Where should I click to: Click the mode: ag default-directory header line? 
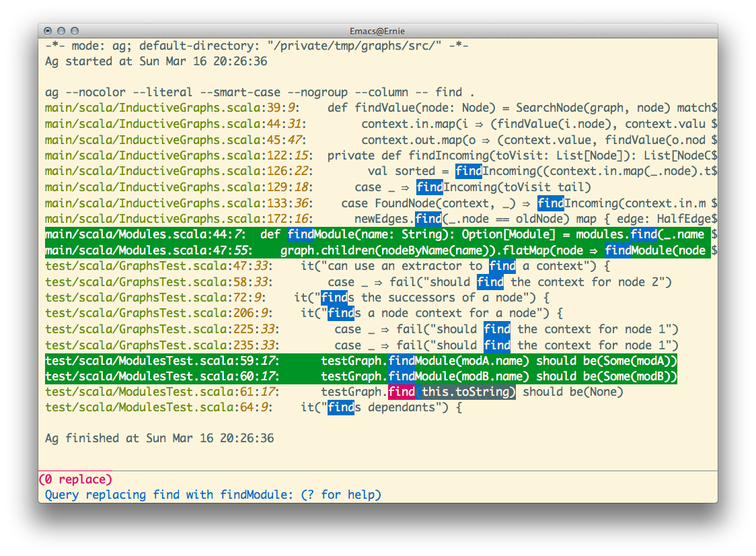[x=256, y=46]
